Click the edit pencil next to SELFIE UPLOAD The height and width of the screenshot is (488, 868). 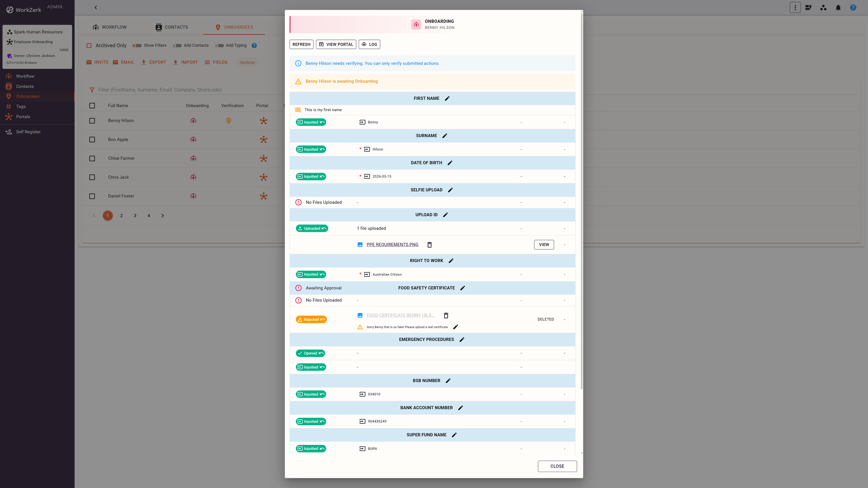pos(450,190)
